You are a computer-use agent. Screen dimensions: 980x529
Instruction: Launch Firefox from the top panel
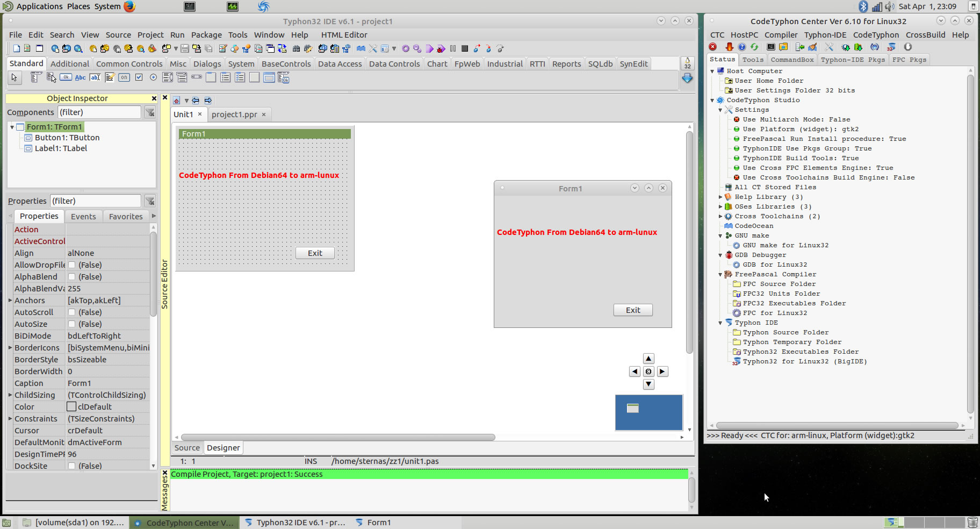click(x=129, y=6)
